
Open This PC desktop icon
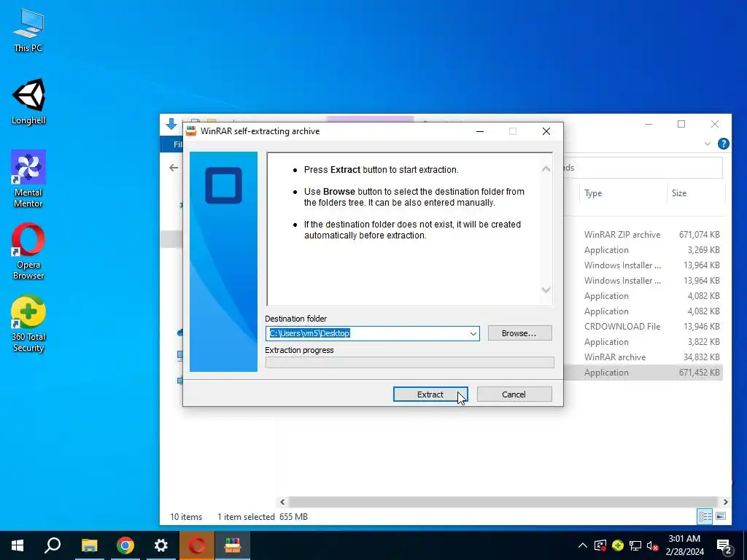click(x=28, y=30)
